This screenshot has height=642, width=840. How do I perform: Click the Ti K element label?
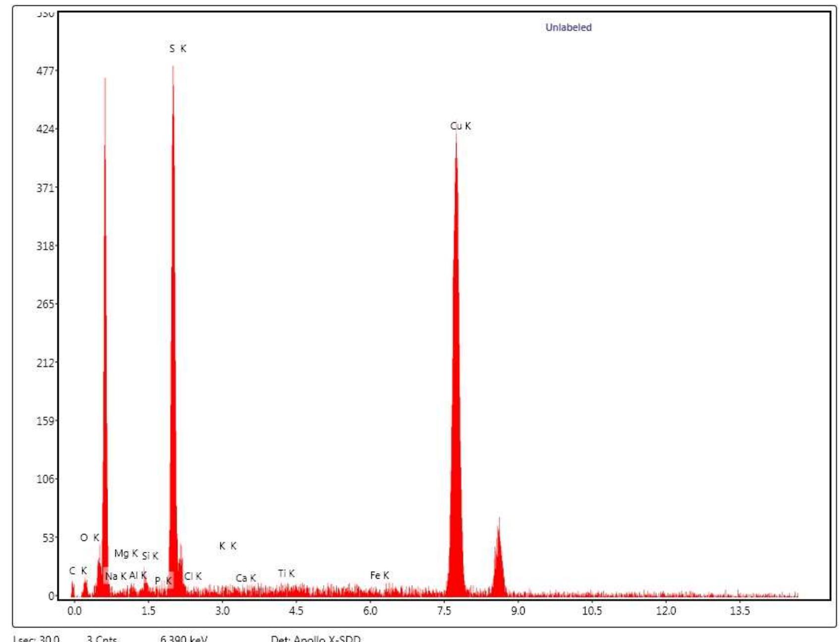(x=286, y=573)
